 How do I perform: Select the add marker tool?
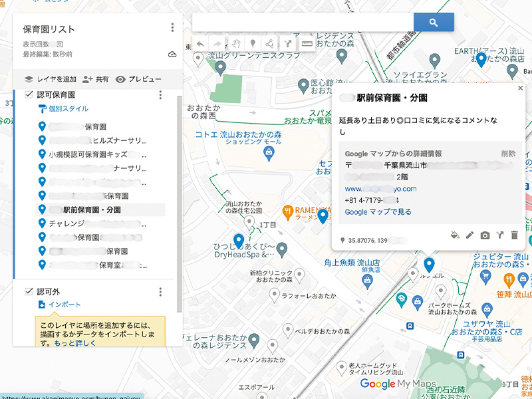(253, 43)
